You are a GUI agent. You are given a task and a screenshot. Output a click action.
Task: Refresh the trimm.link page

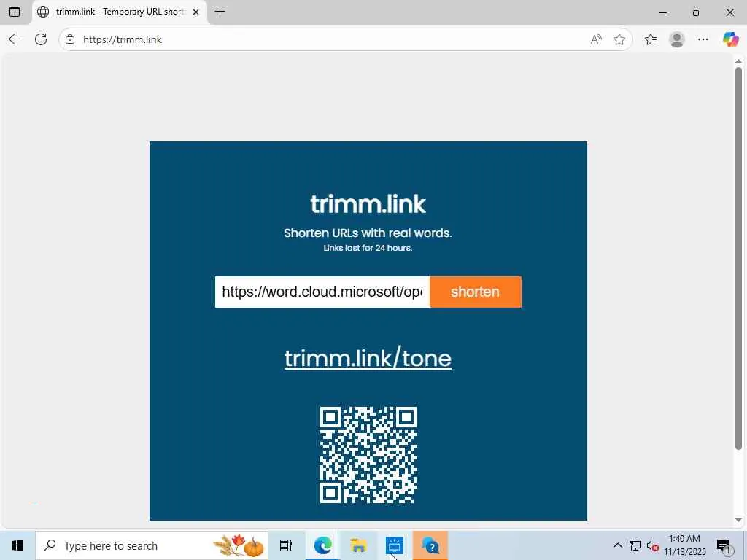coord(41,39)
